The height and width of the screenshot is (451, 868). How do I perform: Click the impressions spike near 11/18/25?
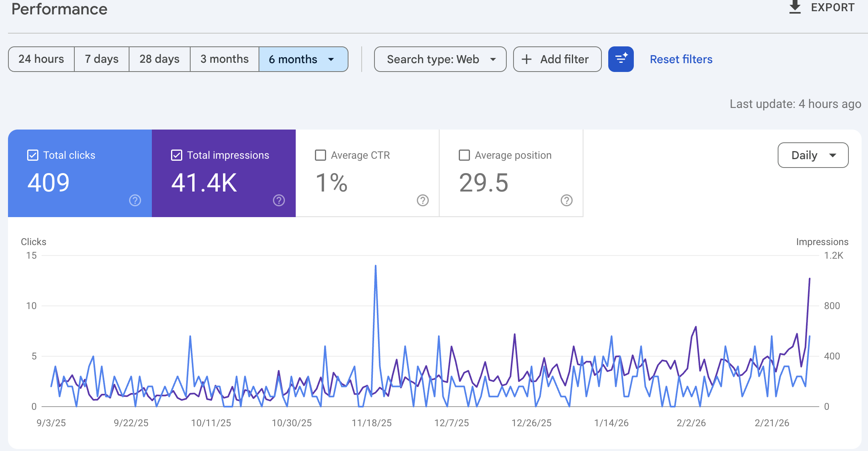(x=375, y=265)
